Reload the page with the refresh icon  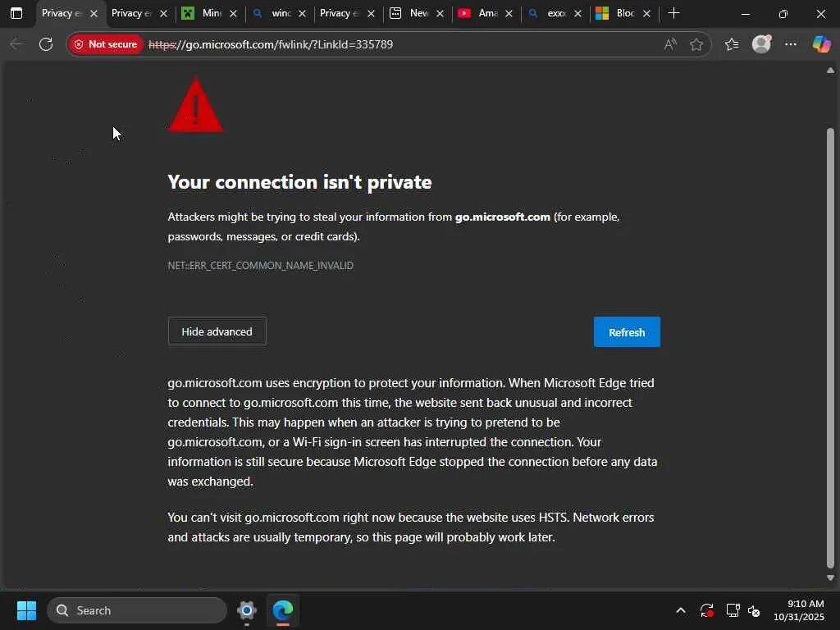tap(46, 44)
